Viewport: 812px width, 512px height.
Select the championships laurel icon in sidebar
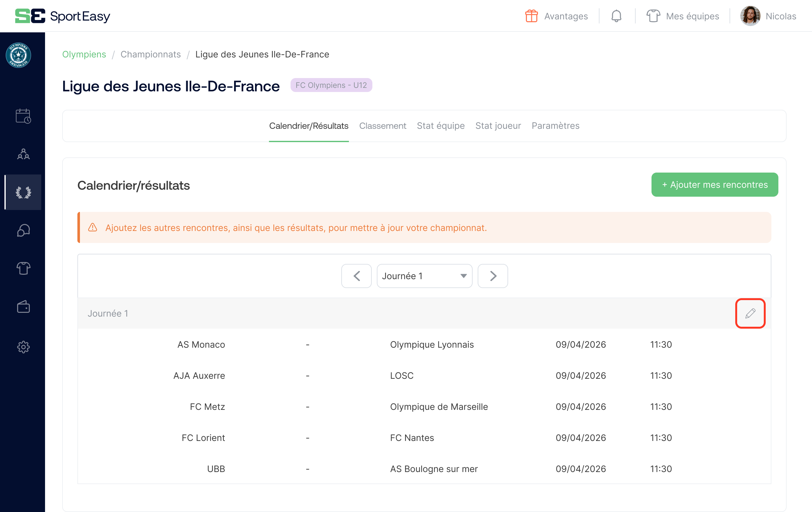(x=23, y=192)
